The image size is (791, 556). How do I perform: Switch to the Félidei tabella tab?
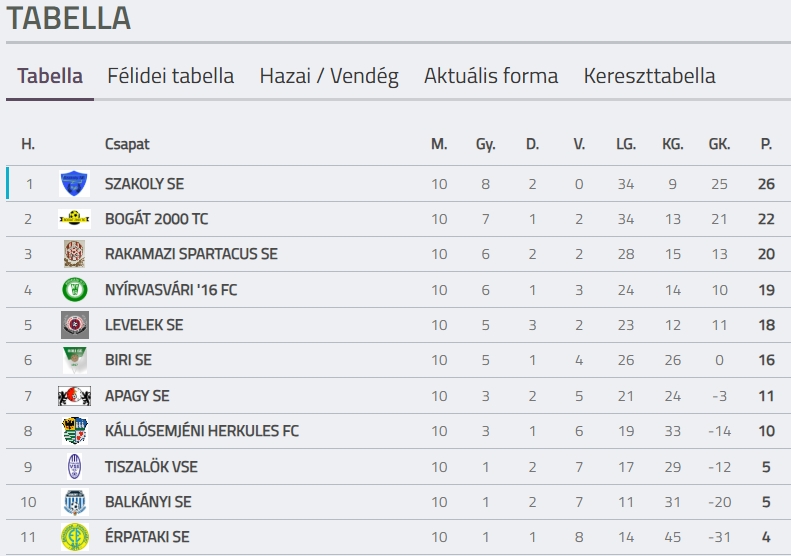(x=171, y=76)
